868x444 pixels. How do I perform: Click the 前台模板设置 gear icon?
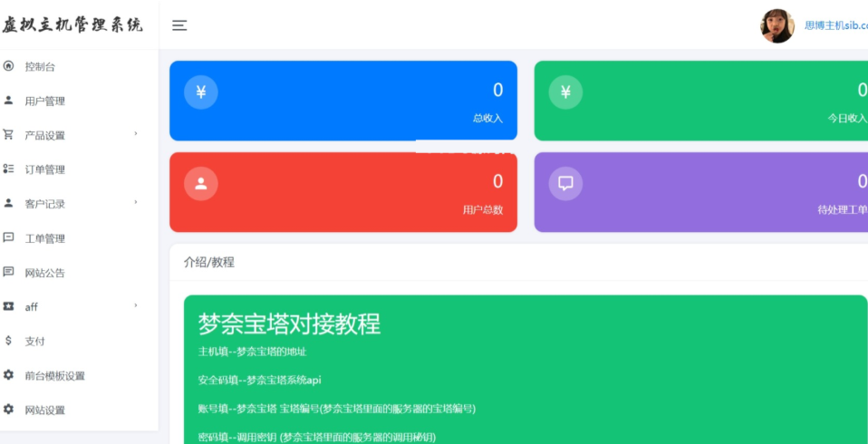click(8, 375)
